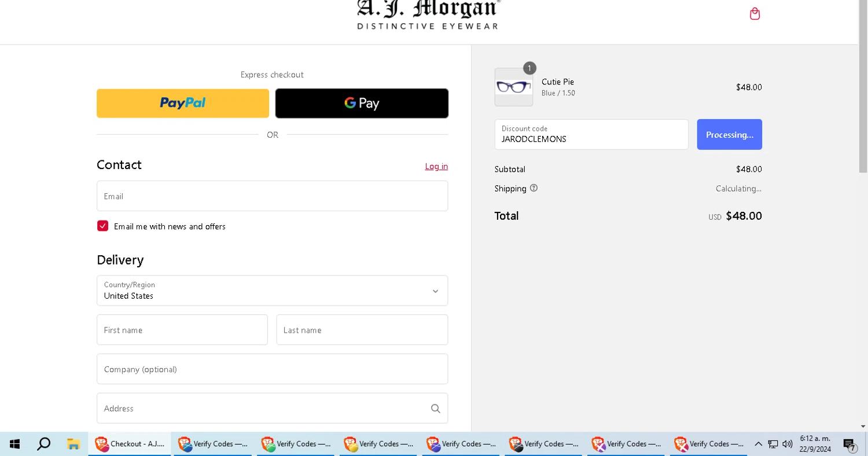Open Verify Codes window with yellow profile badge
868x456 pixels.
[378, 444]
